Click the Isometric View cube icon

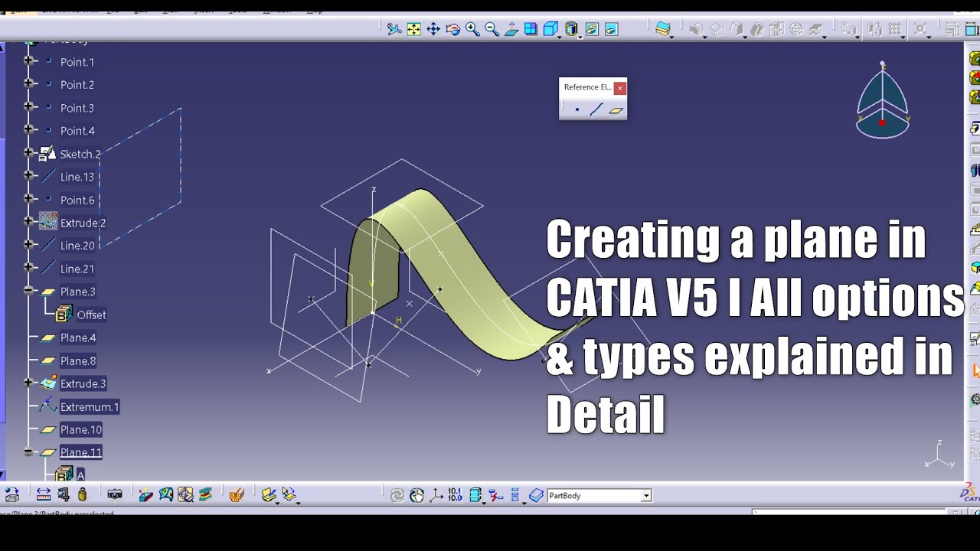click(550, 29)
